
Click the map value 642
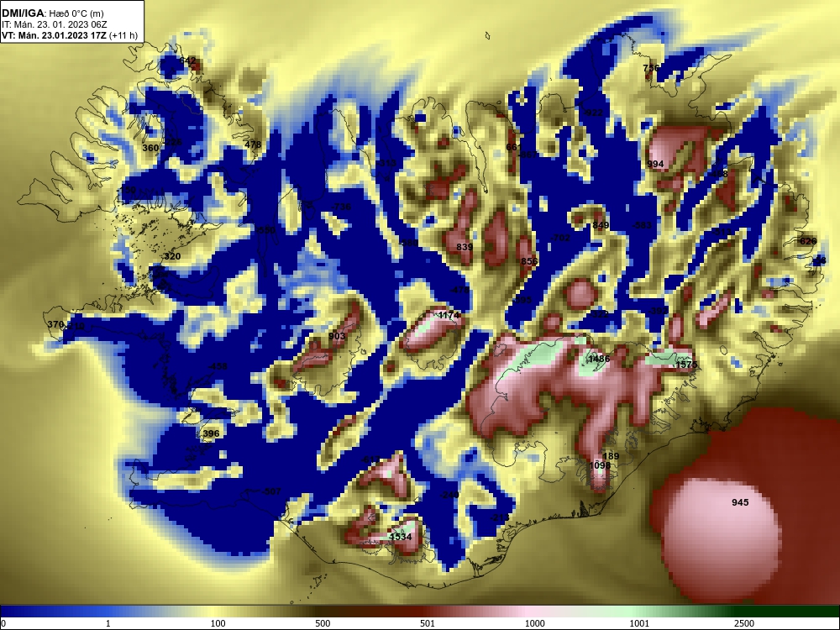click(x=187, y=61)
